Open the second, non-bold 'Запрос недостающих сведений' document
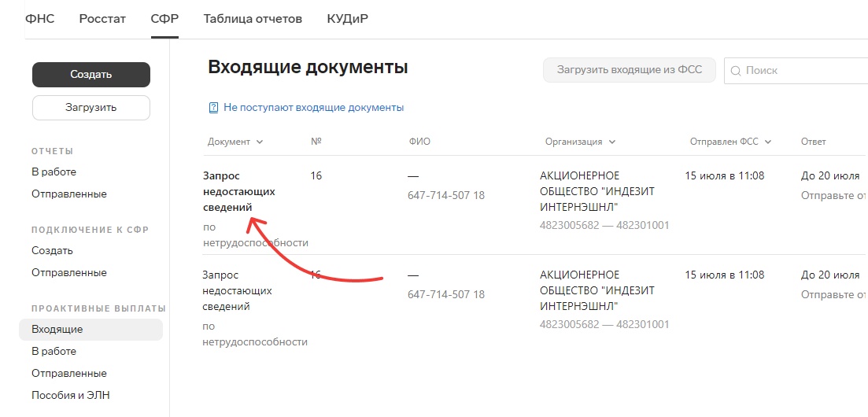Image resolution: width=868 pixels, height=417 pixels. [x=238, y=291]
